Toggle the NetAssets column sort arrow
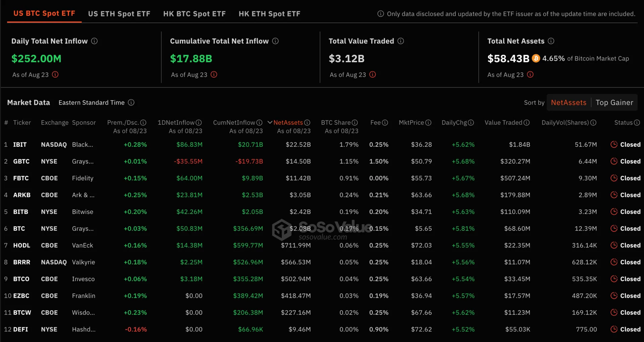Screen dimensions: 644x342 [270, 123]
